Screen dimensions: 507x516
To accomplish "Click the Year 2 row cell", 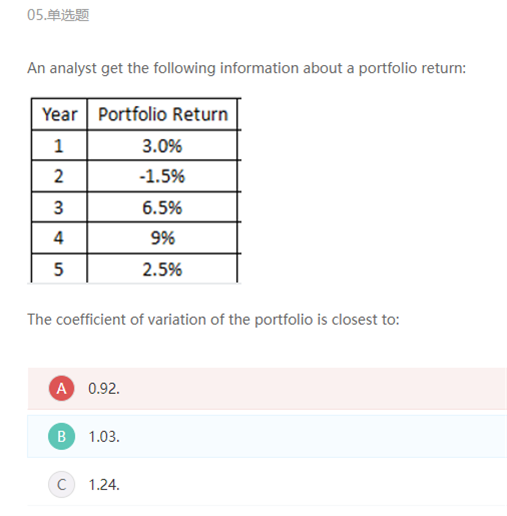I will click(x=59, y=176).
